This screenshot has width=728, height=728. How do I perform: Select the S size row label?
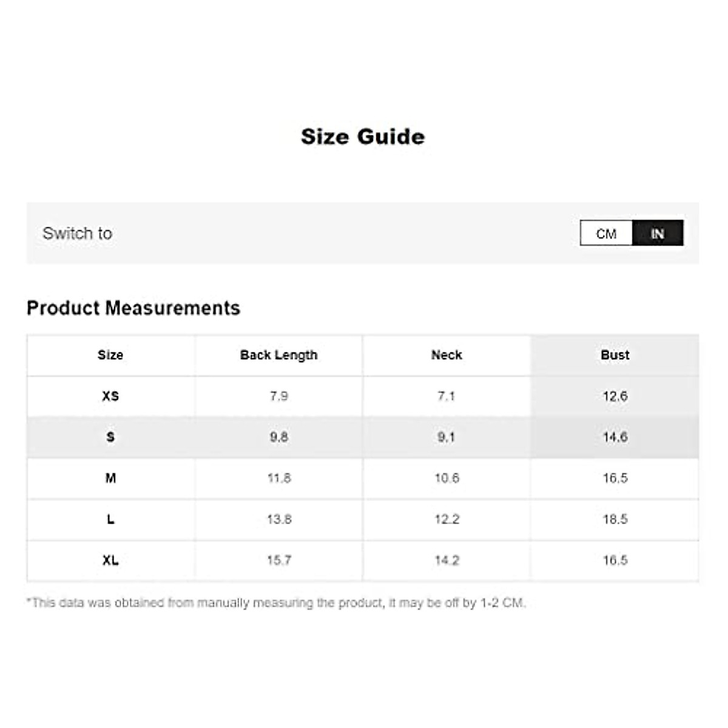(x=110, y=437)
